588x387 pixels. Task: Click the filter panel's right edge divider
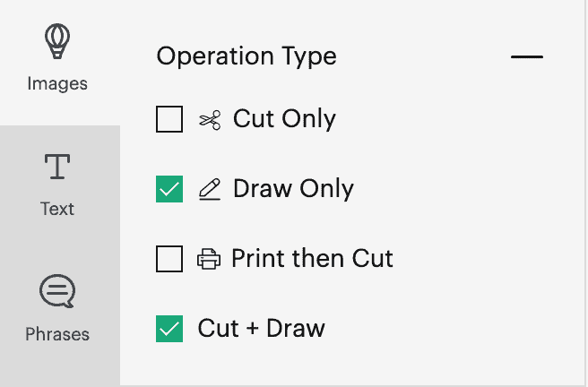tap(584, 193)
